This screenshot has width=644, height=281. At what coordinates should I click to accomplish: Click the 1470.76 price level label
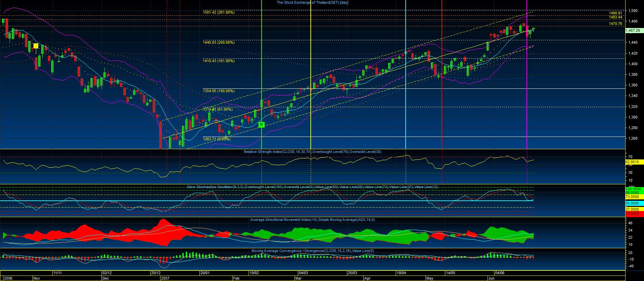[x=616, y=24]
